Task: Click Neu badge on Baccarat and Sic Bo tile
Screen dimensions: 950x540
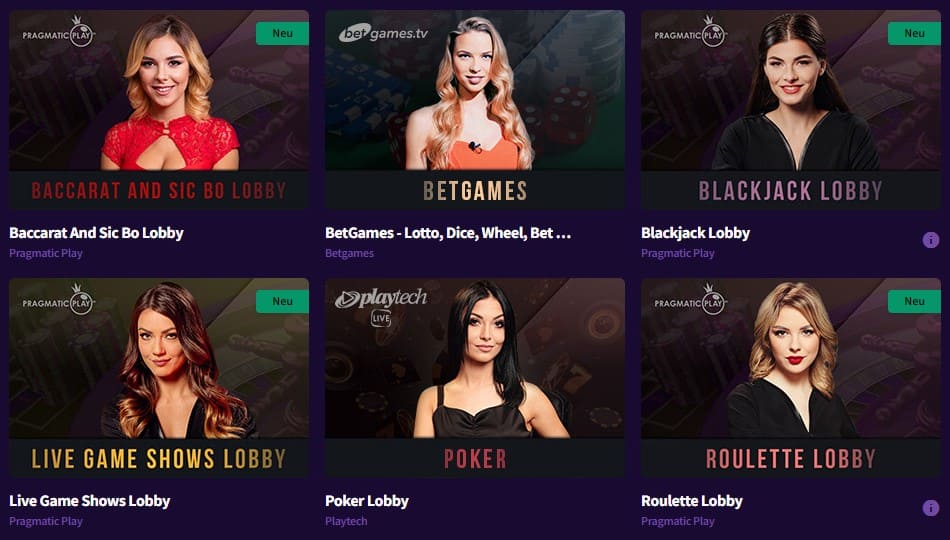Action: [282, 33]
